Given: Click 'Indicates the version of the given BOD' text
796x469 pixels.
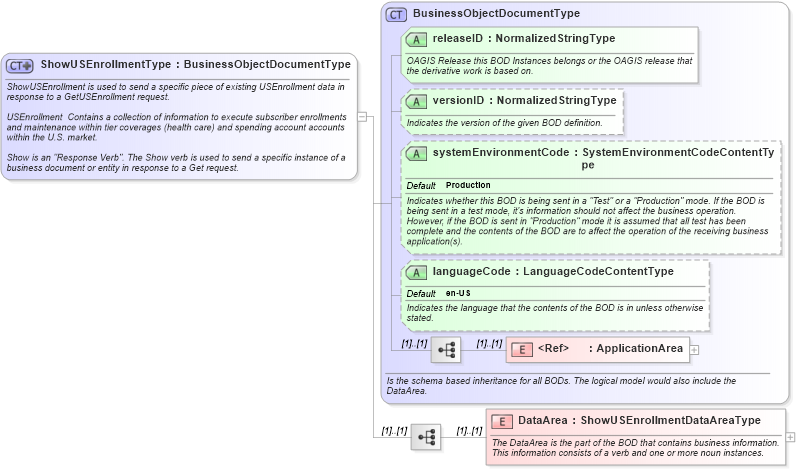Looking at the screenshot, I should (504, 123).
